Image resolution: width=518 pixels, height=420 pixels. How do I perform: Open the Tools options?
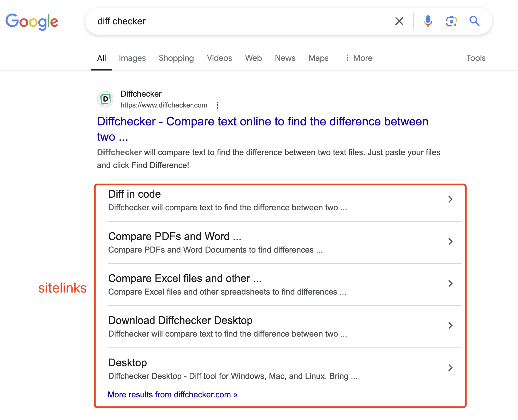coord(476,58)
